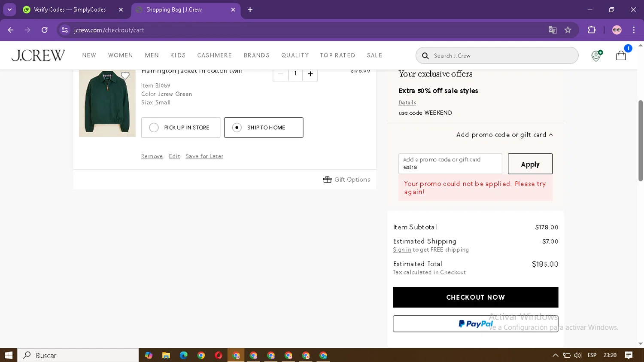
Task: Open Gift Options
Action: coord(346,179)
